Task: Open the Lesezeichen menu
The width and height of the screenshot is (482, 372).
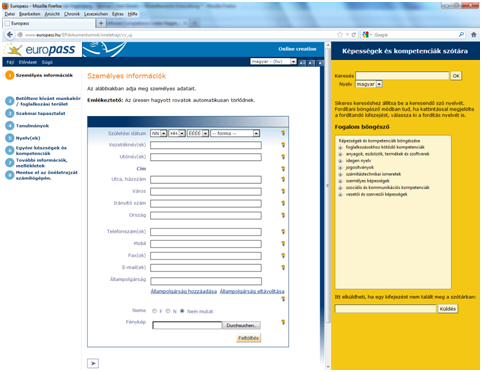Action: point(96,14)
